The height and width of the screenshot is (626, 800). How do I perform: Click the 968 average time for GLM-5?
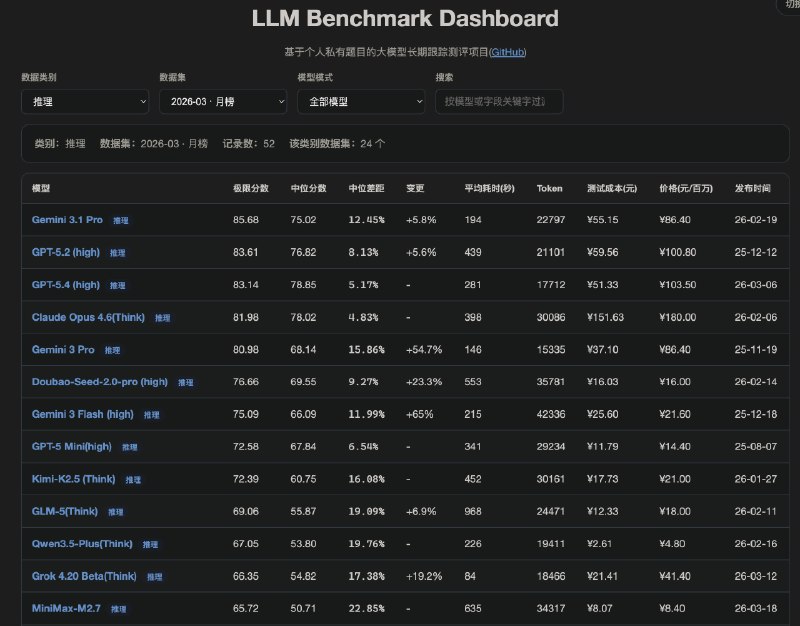472,511
